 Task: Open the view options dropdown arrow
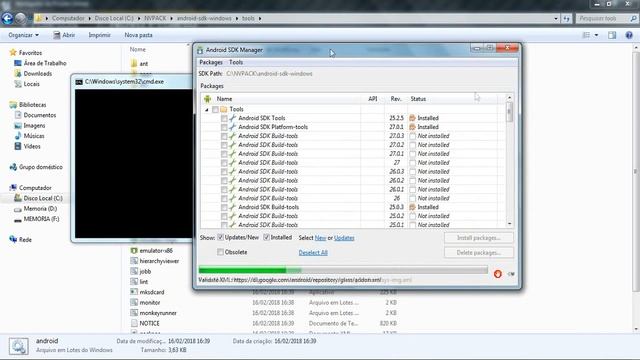(x=596, y=35)
